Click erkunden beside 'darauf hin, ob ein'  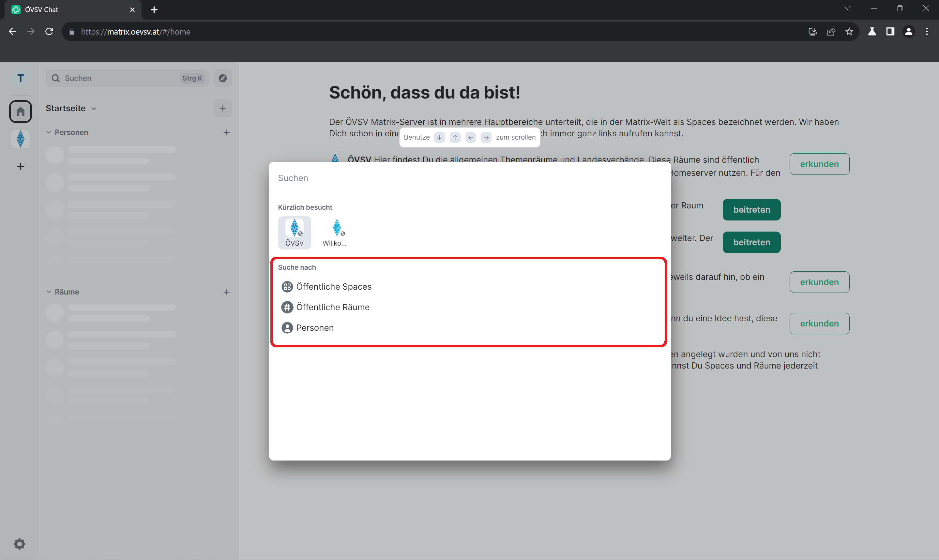point(819,282)
